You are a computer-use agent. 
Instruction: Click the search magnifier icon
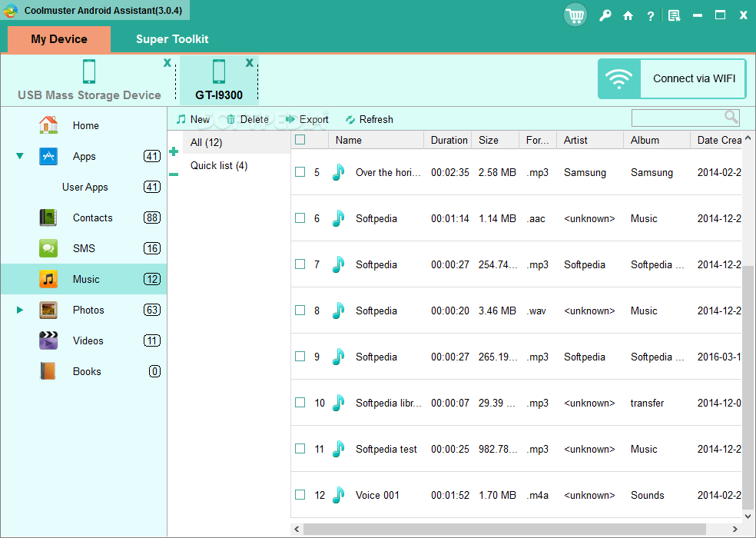pyautogui.click(x=731, y=118)
